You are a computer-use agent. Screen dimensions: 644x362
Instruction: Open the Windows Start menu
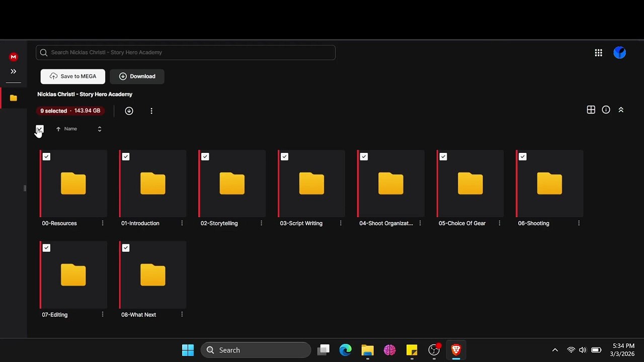coord(188,350)
